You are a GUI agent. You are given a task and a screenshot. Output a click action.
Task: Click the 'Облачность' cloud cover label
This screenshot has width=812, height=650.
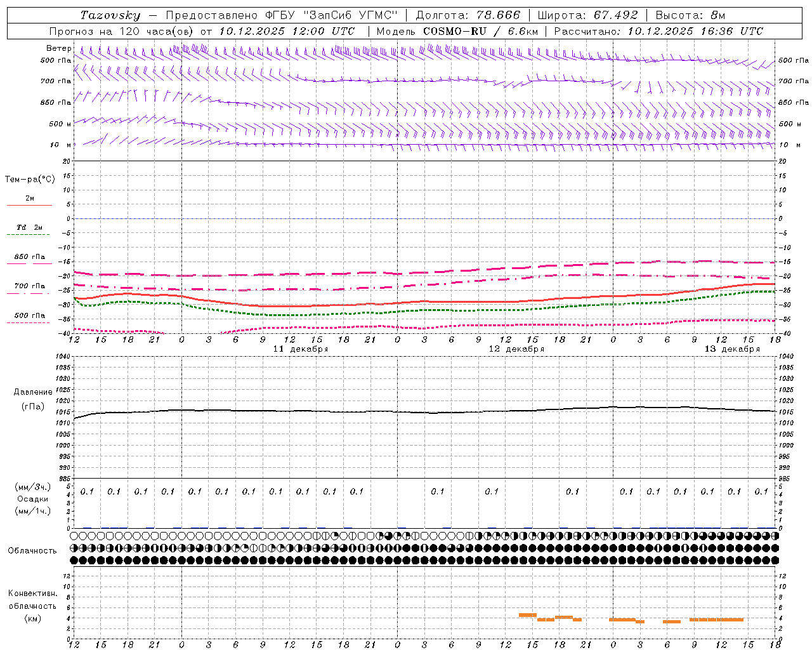point(32,551)
